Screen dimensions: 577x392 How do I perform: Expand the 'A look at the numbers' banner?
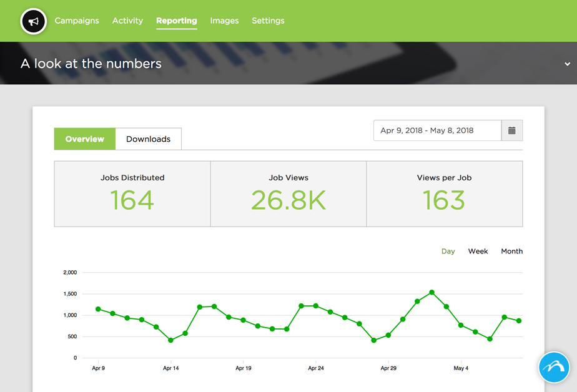click(x=567, y=64)
